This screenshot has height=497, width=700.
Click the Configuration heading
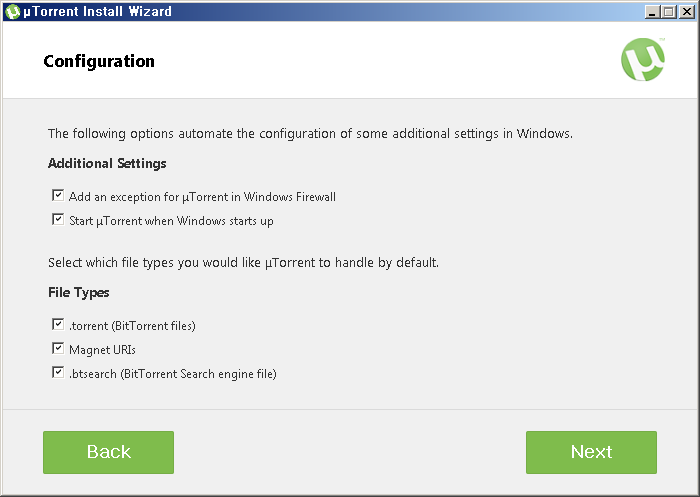tap(99, 62)
